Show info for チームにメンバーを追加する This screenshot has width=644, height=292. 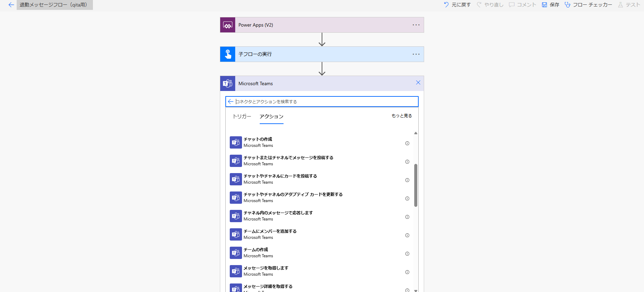coord(407,235)
